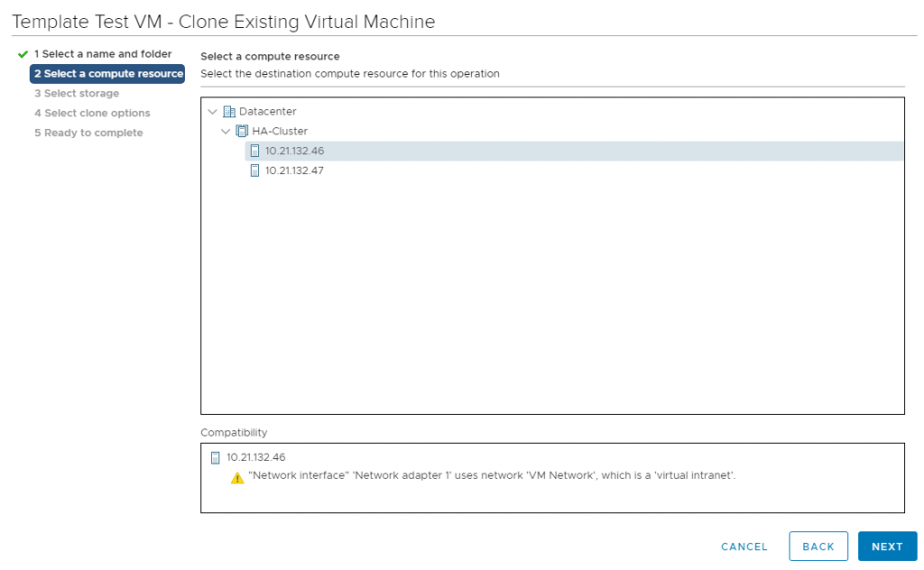
Task: Click BACK to return to previous step
Action: click(x=818, y=546)
